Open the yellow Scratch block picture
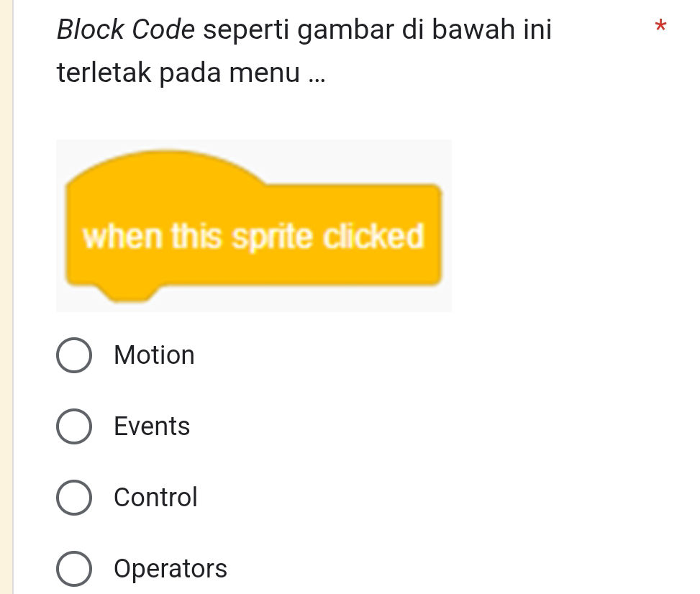 [254, 225]
